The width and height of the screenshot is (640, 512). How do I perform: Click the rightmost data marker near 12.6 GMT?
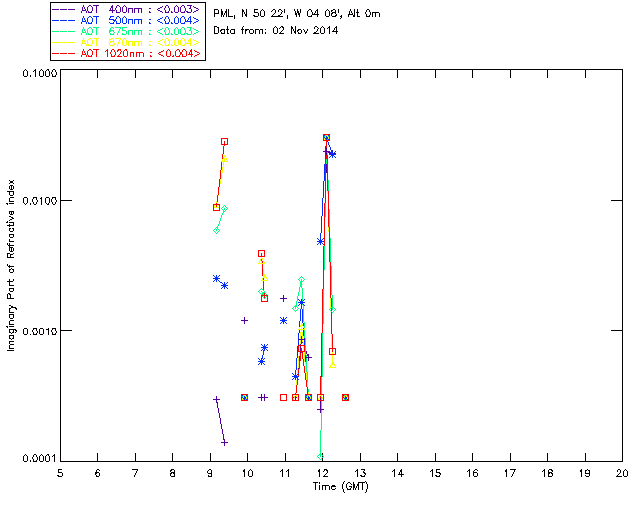(x=345, y=397)
